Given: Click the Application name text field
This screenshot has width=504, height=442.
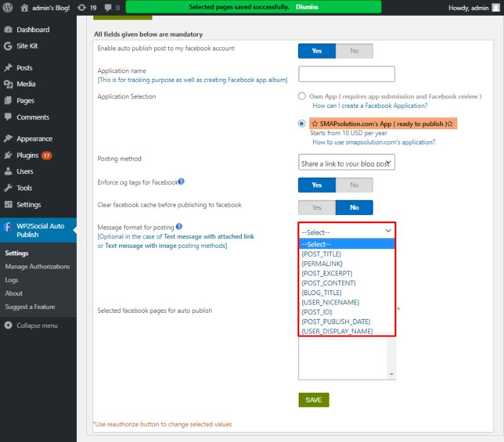Looking at the screenshot, I should 346,74.
